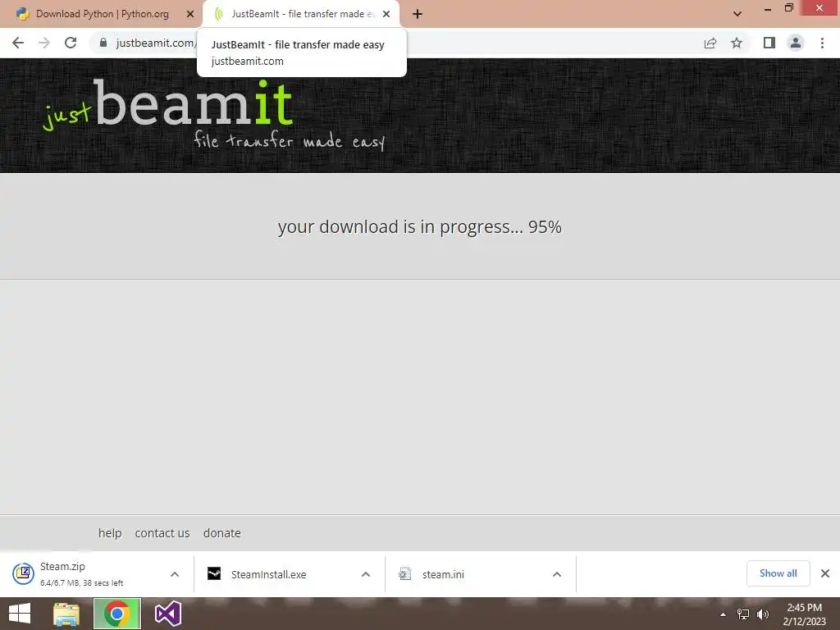This screenshot has height=630, width=840.
Task: Open a new tab with the plus button
Action: pos(418,14)
